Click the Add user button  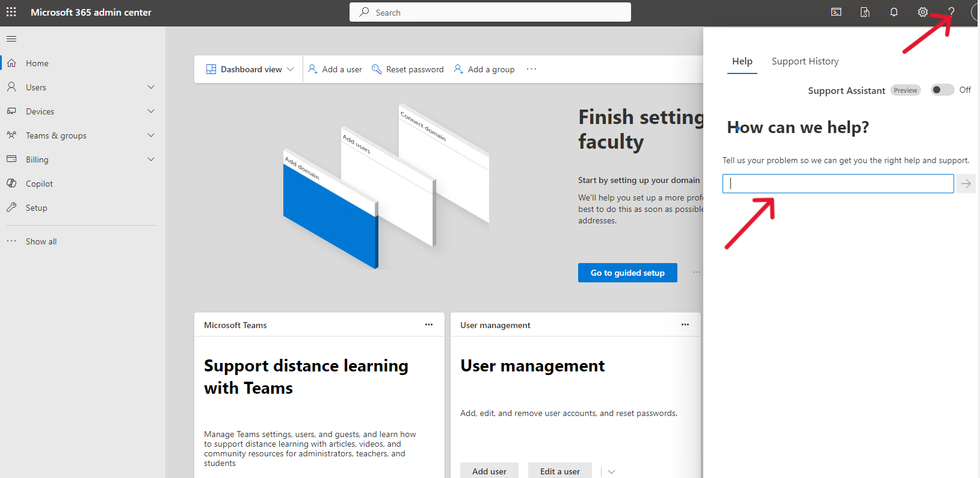pos(489,471)
